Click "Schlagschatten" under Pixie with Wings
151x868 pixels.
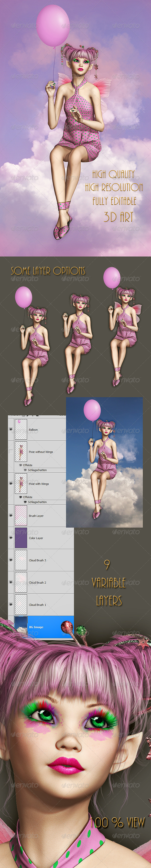(37, 502)
